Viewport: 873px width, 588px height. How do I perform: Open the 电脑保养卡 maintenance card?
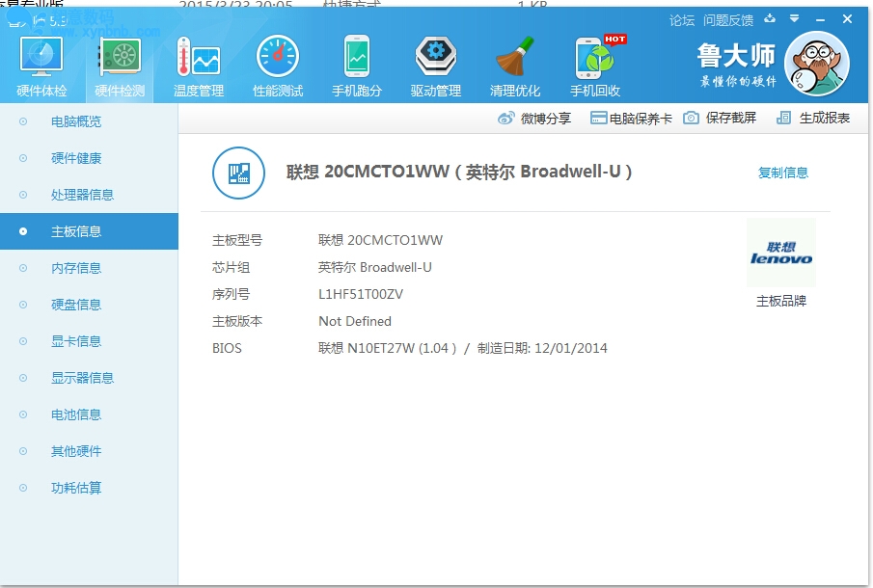631,118
